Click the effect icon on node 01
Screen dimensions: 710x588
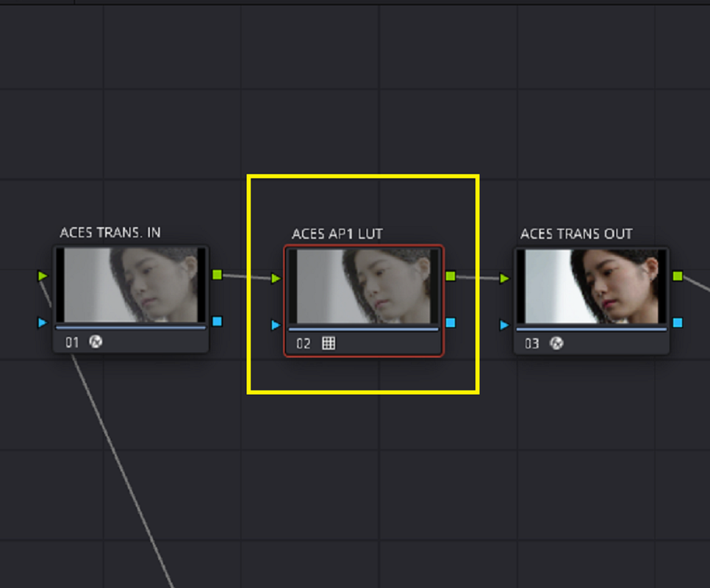[96, 342]
